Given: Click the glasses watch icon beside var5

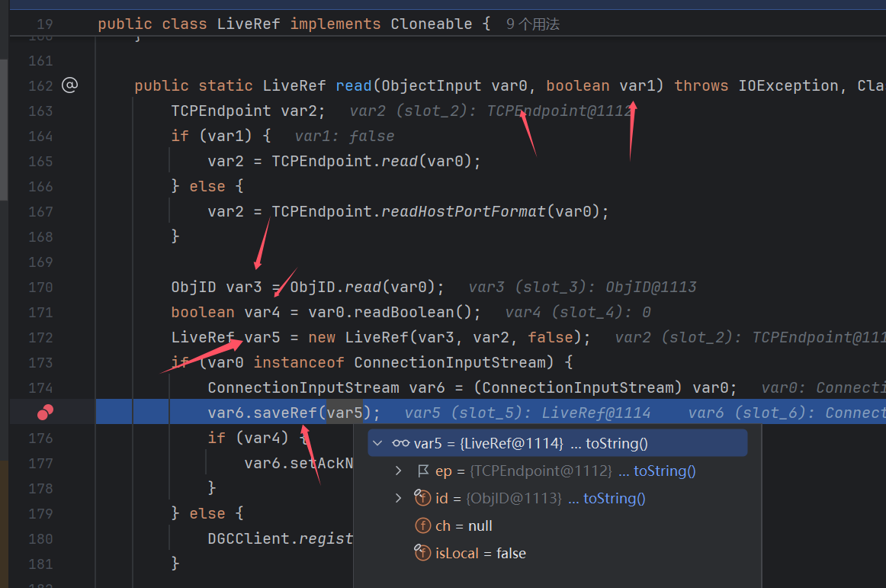Looking at the screenshot, I should click(400, 443).
